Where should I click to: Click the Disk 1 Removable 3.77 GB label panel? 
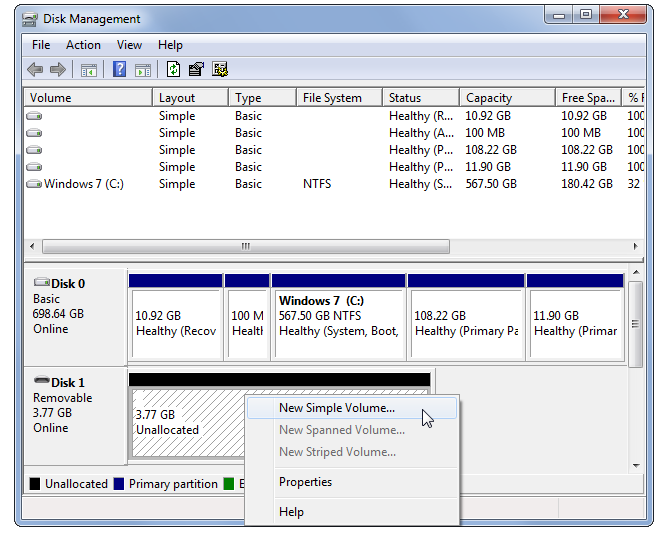(76, 416)
